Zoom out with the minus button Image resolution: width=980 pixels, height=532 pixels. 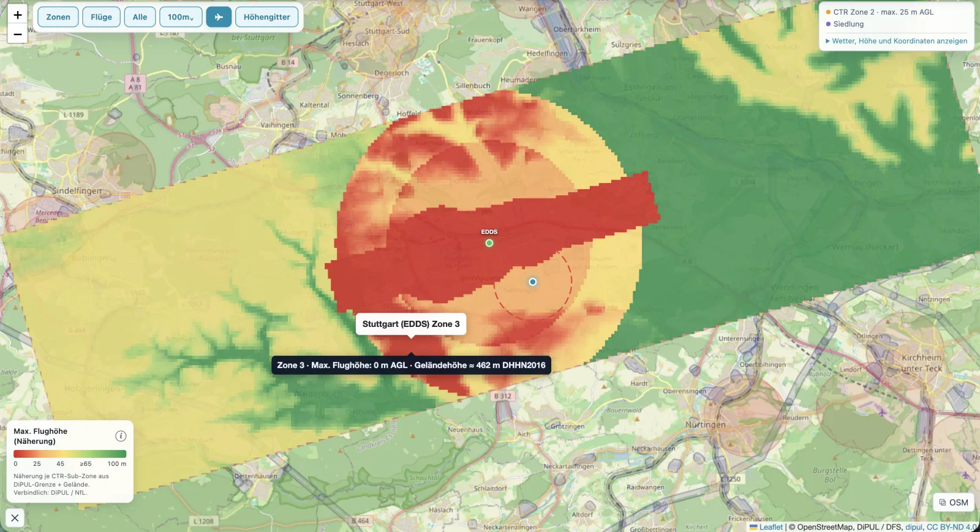(x=18, y=34)
